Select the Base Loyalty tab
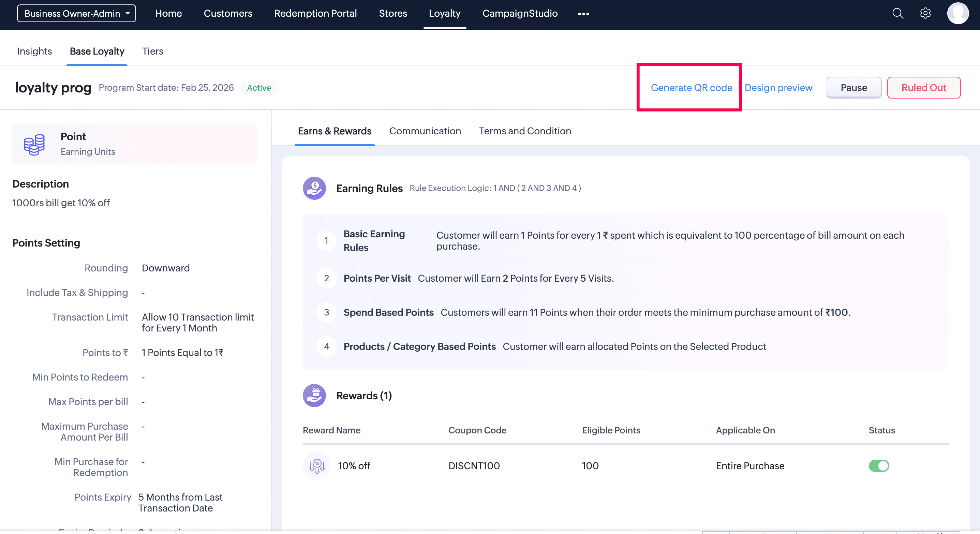The height and width of the screenshot is (534, 980). click(x=97, y=51)
